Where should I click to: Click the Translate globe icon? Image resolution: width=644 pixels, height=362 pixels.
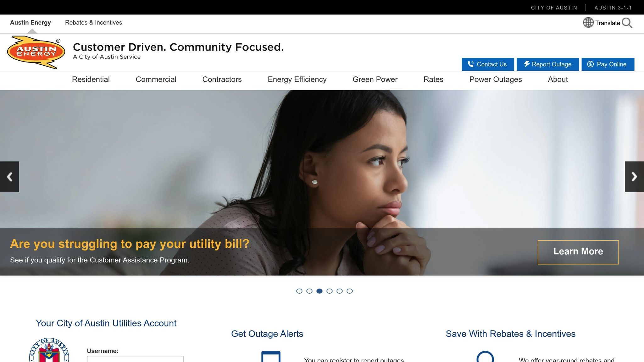588,23
